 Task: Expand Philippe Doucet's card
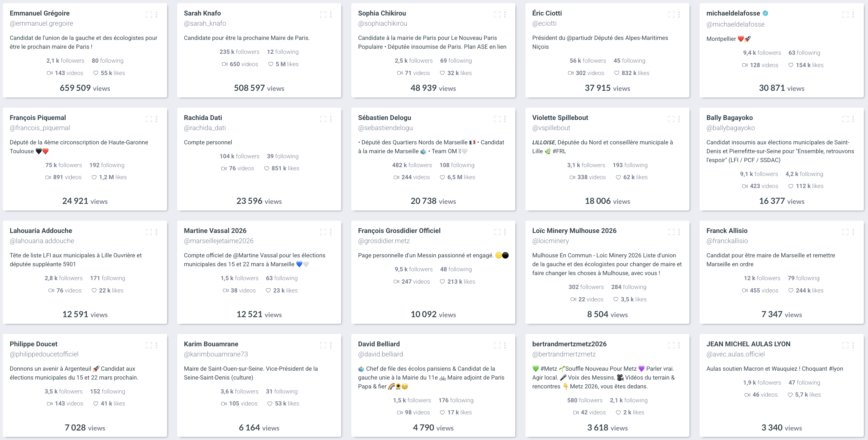[148, 345]
